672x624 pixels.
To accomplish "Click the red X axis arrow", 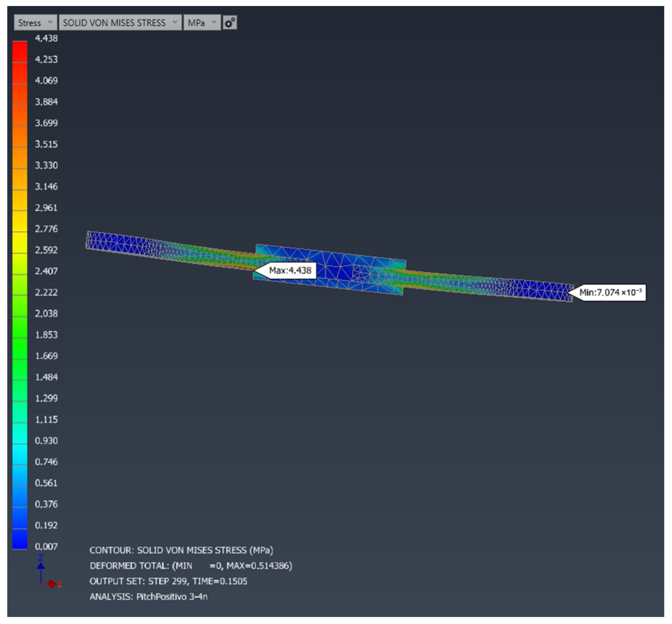I will point(52,584).
